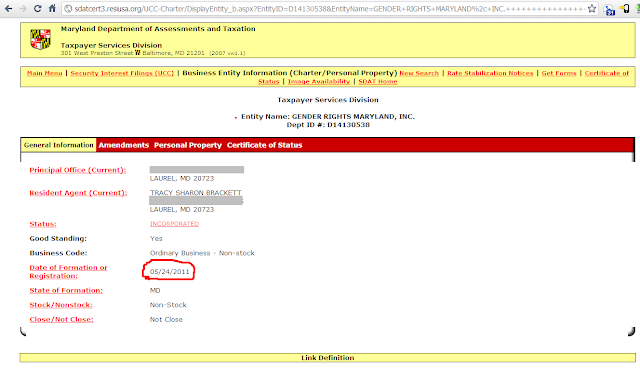Open the Certificate of Status nav link
This screenshot has height=368, width=640.
tap(607, 73)
